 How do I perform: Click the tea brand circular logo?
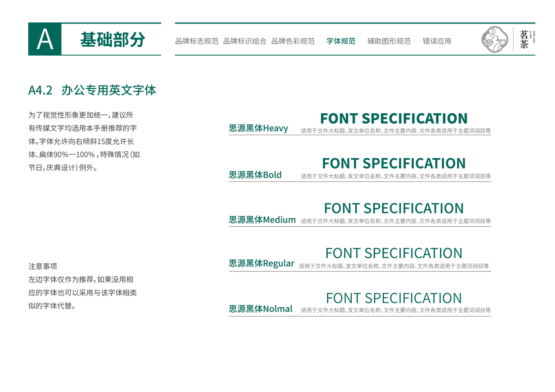[495, 39]
